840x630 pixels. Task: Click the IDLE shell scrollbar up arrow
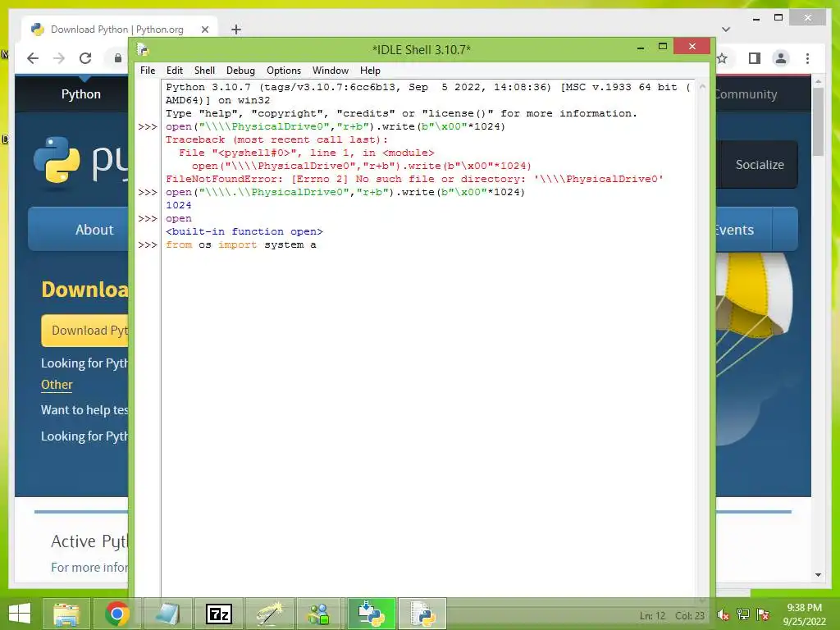click(x=702, y=85)
